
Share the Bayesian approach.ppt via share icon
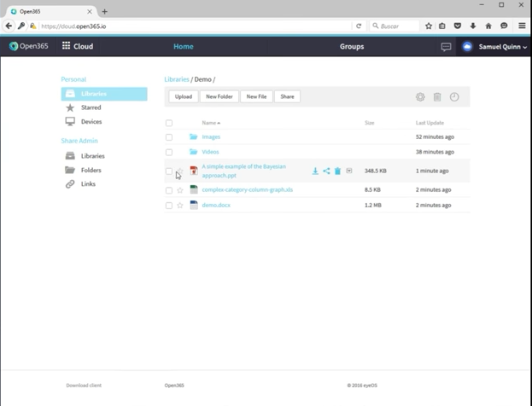tap(326, 171)
